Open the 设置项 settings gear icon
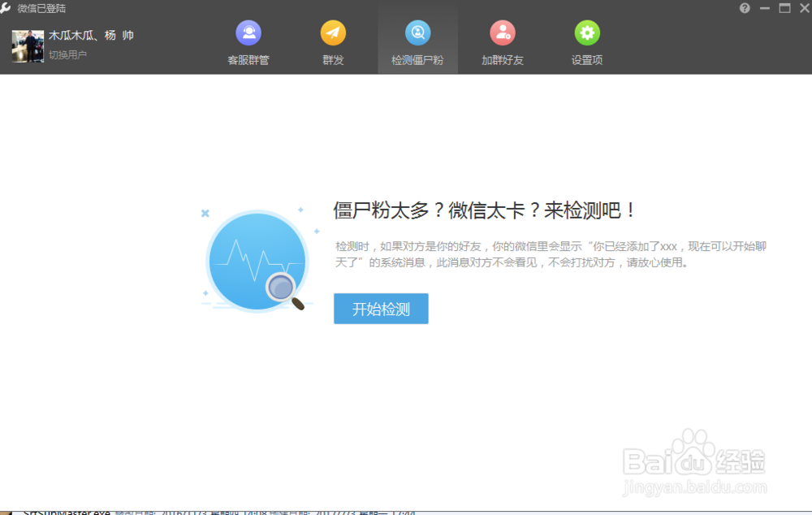812x515 pixels. (x=586, y=32)
